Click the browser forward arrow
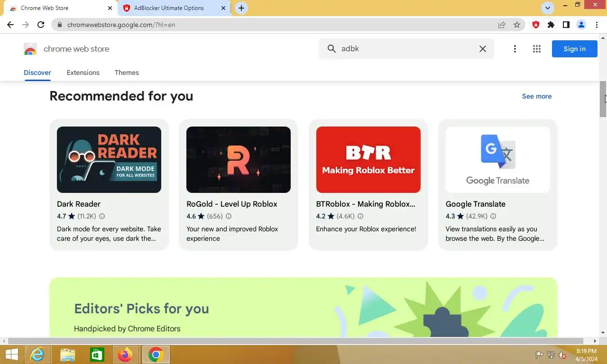Screen dimensions: 607x364 point(26,25)
